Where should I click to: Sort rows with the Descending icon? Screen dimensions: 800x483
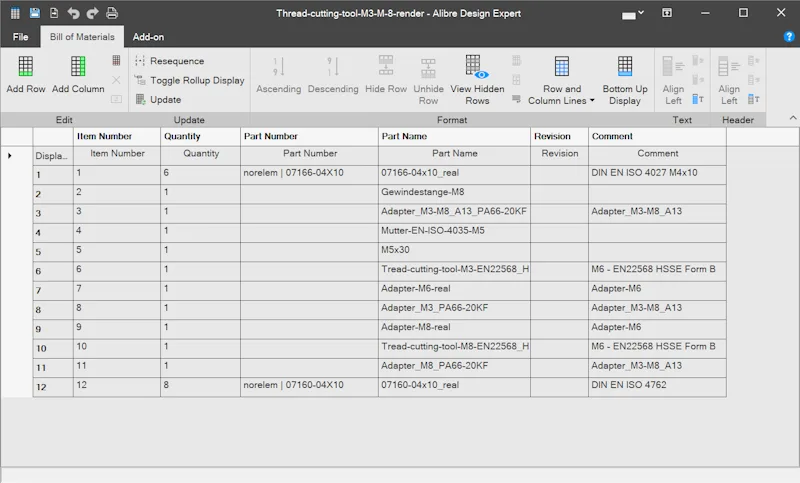point(333,66)
